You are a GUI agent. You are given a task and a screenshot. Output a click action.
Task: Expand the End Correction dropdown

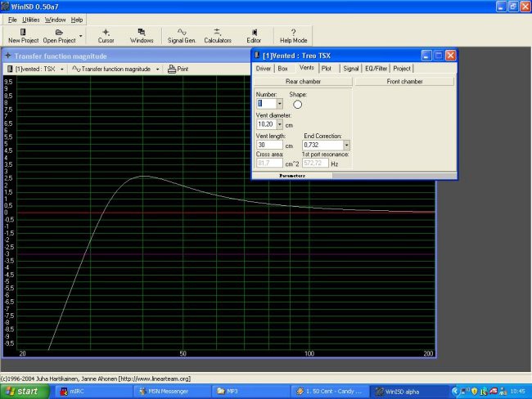click(x=346, y=145)
